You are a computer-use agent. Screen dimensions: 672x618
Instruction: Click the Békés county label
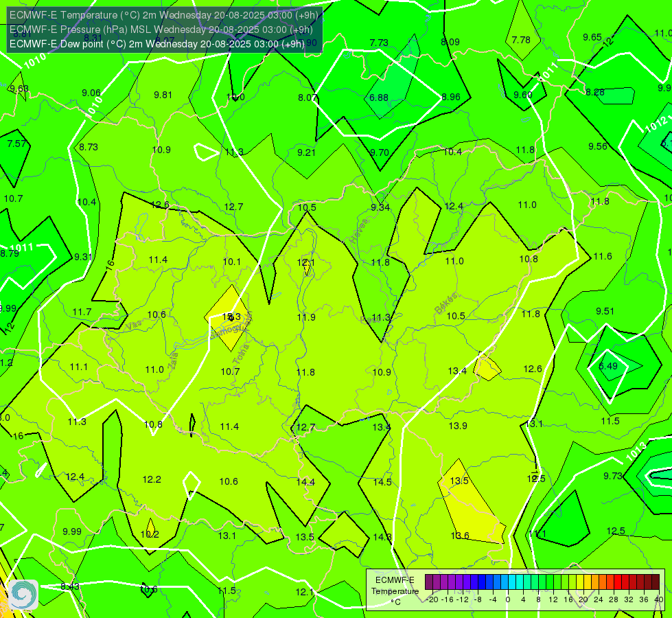pyautogui.click(x=446, y=304)
